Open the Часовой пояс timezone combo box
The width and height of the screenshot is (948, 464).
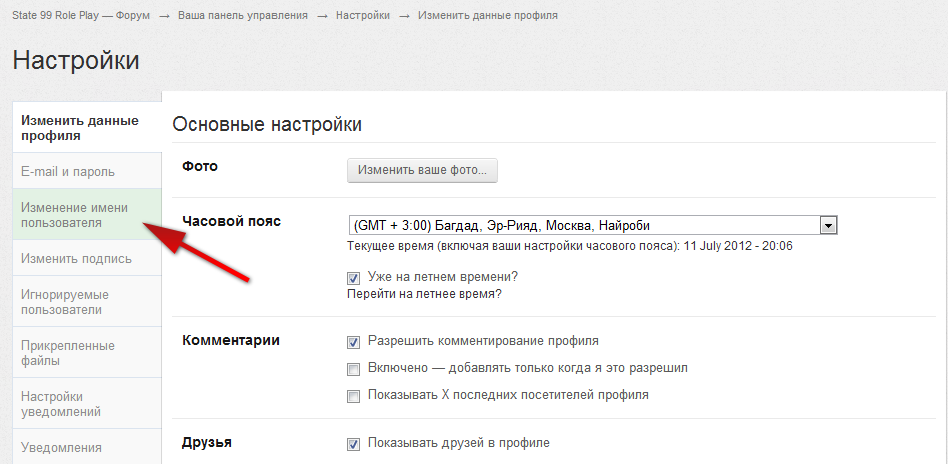coord(592,226)
